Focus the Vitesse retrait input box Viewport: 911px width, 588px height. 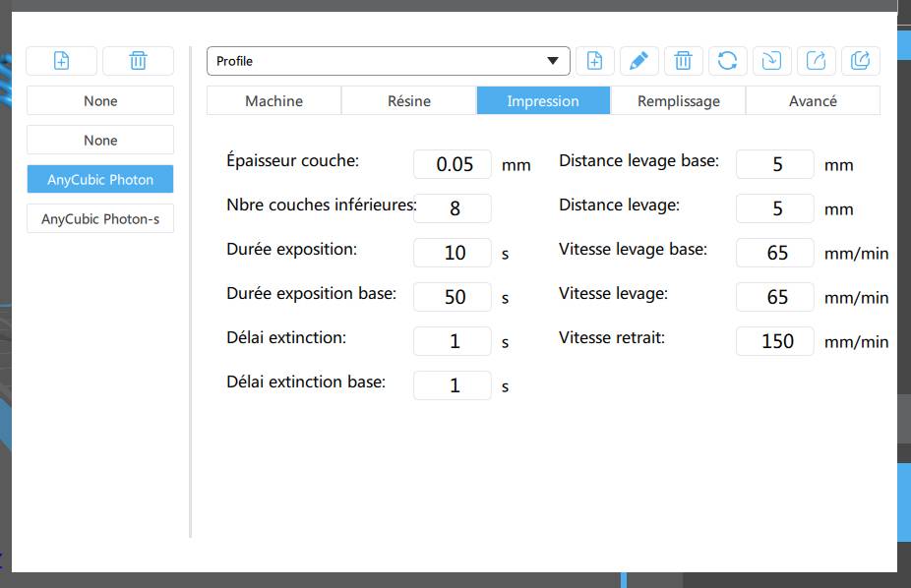click(x=775, y=341)
